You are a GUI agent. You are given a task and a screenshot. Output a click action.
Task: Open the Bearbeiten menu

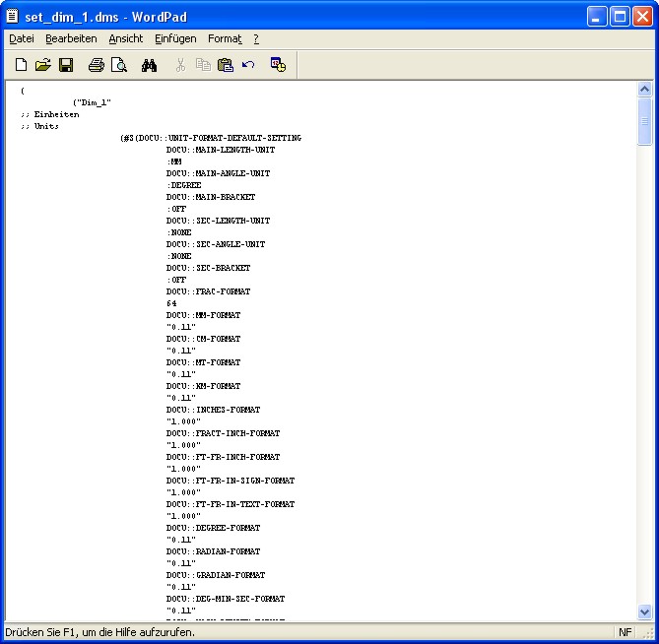coord(71,38)
